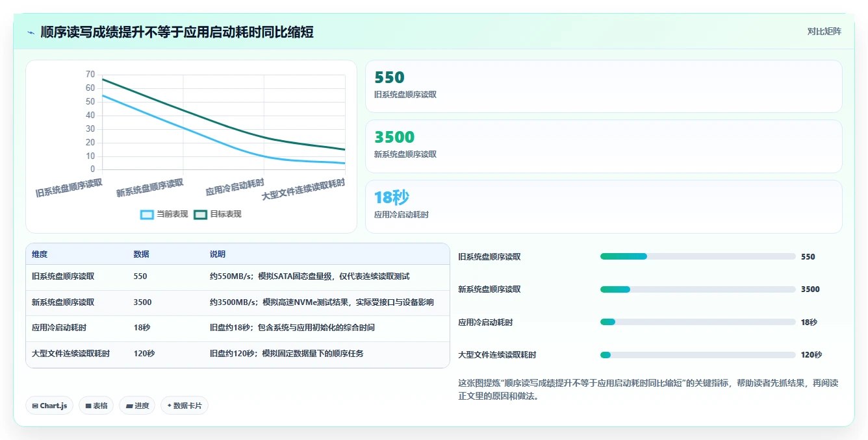Click the summary paragraph starting 这张图提炼
The image size is (868, 440).
[648, 389]
